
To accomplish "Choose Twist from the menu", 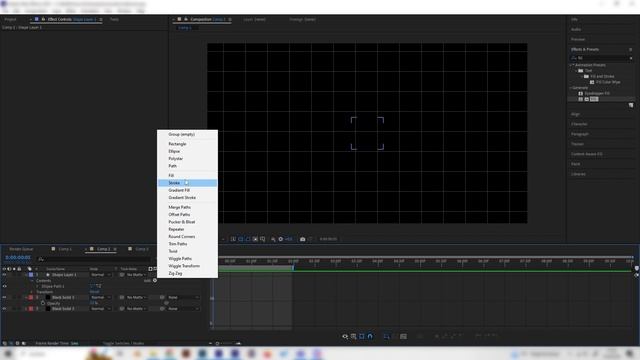I will pos(187,251).
